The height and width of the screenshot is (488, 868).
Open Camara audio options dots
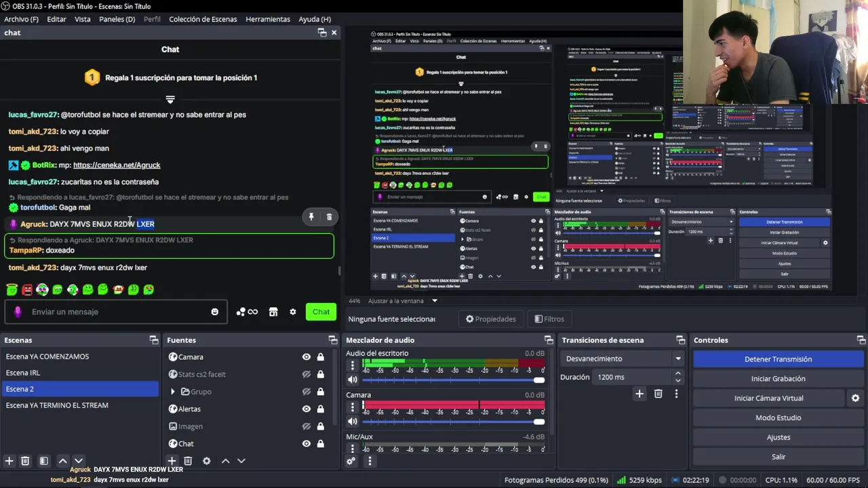[352, 406]
